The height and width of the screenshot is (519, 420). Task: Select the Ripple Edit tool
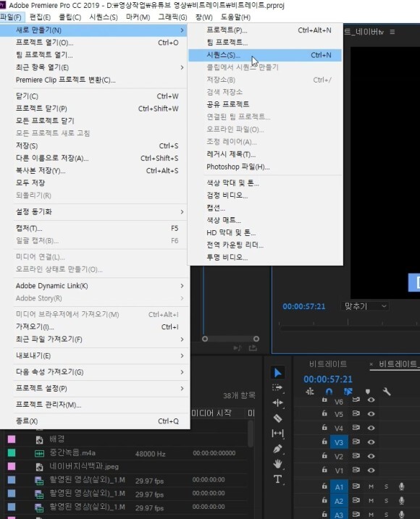pyautogui.click(x=277, y=402)
